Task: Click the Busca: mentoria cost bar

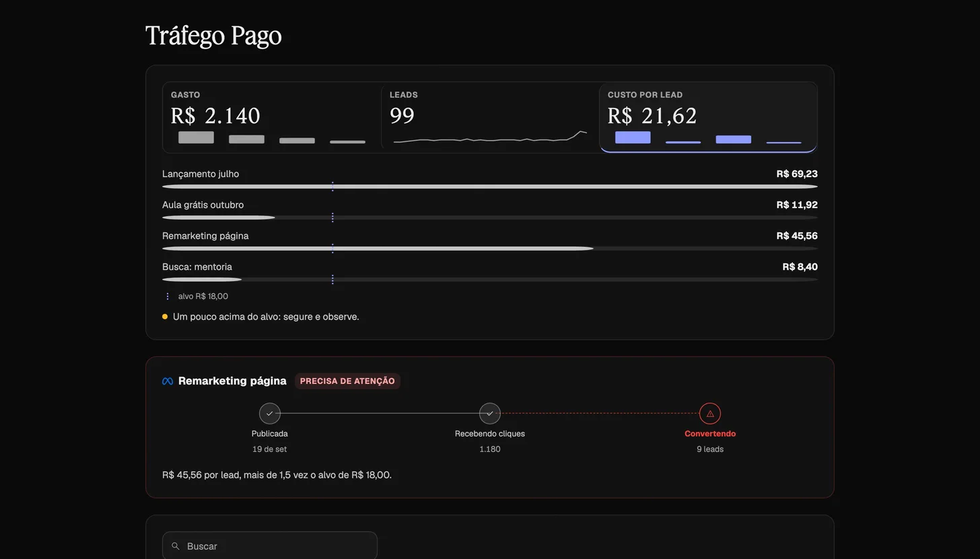Action: click(490, 279)
